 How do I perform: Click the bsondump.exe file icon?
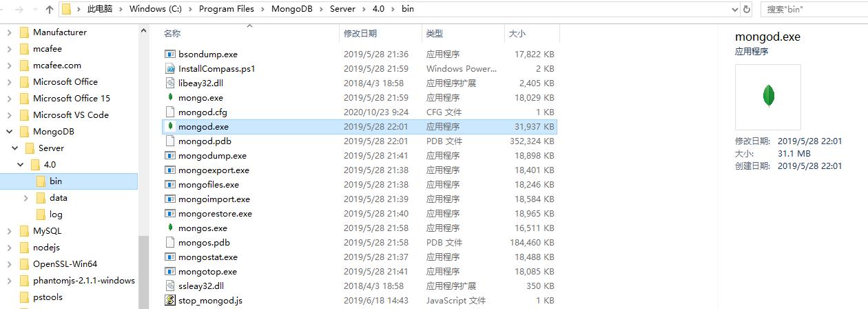pyautogui.click(x=171, y=54)
